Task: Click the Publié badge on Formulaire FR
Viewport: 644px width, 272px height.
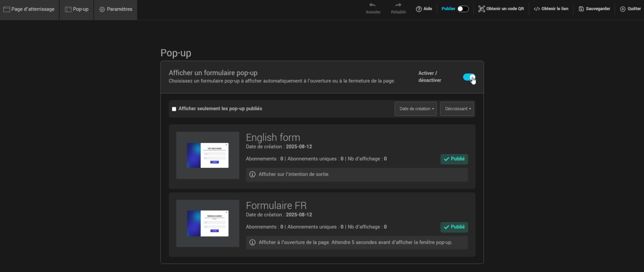Action: click(x=454, y=227)
